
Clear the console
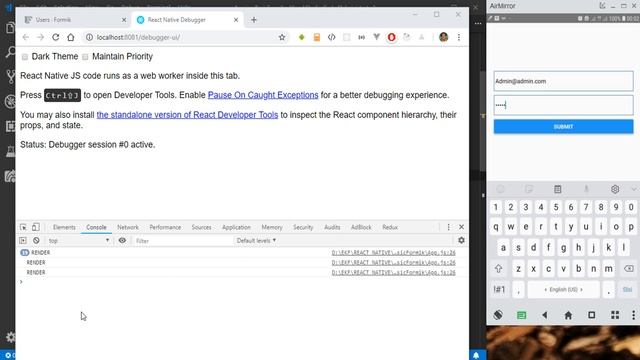pos(36,240)
